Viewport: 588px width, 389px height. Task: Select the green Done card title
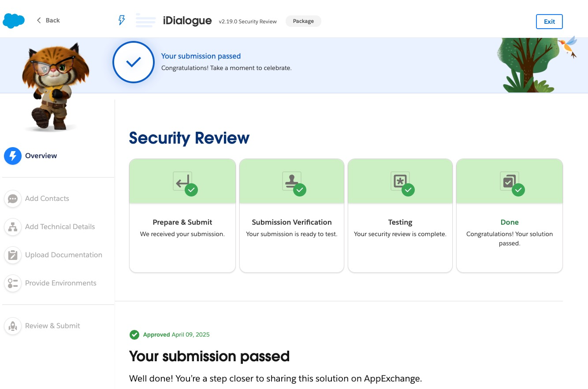tap(510, 222)
